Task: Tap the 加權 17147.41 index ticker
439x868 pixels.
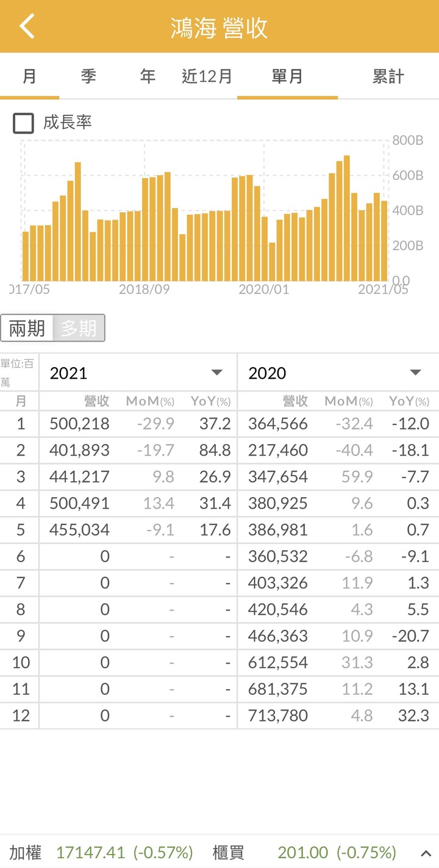Action: tap(101, 853)
